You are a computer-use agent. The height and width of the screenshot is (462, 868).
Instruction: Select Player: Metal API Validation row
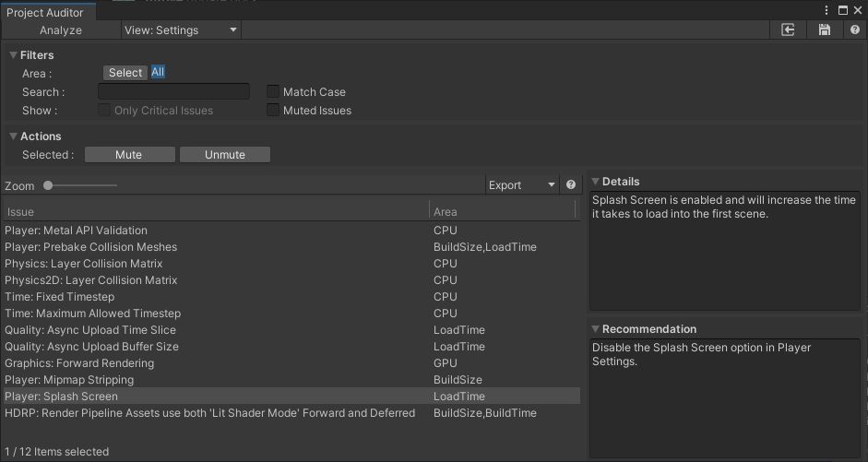click(x=291, y=231)
